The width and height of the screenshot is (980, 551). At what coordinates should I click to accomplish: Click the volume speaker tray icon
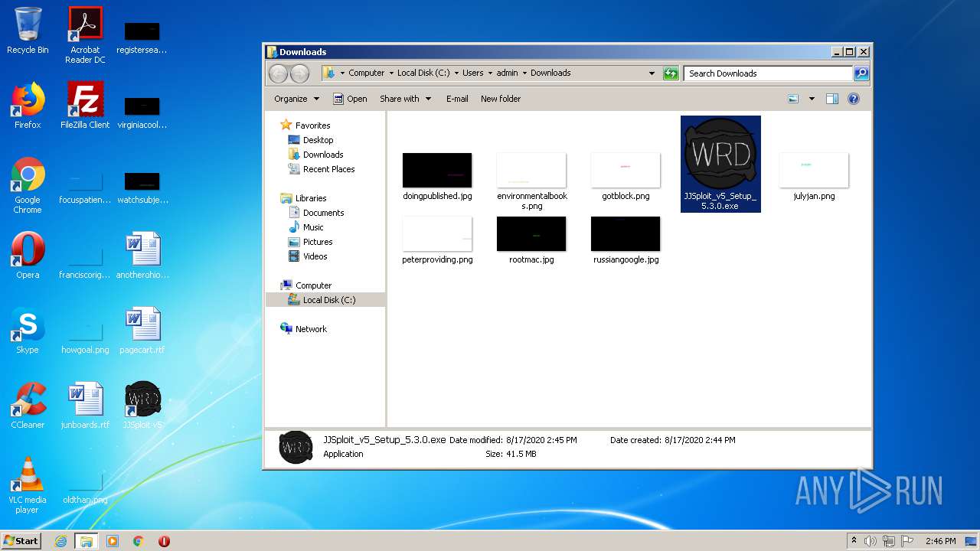click(x=871, y=541)
